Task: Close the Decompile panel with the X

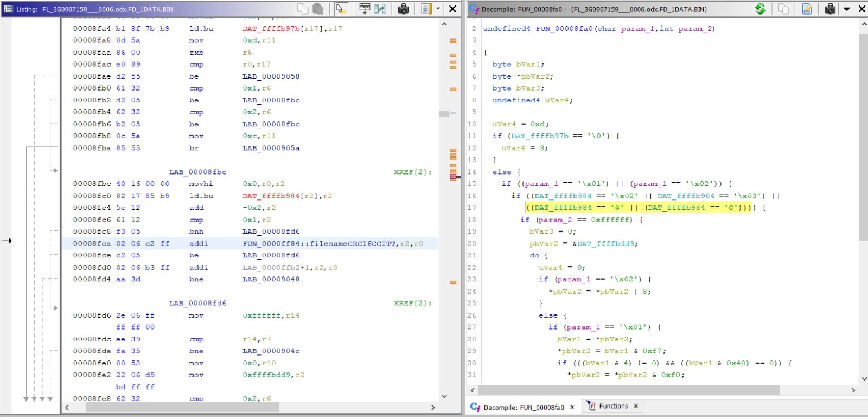Action: point(861,9)
